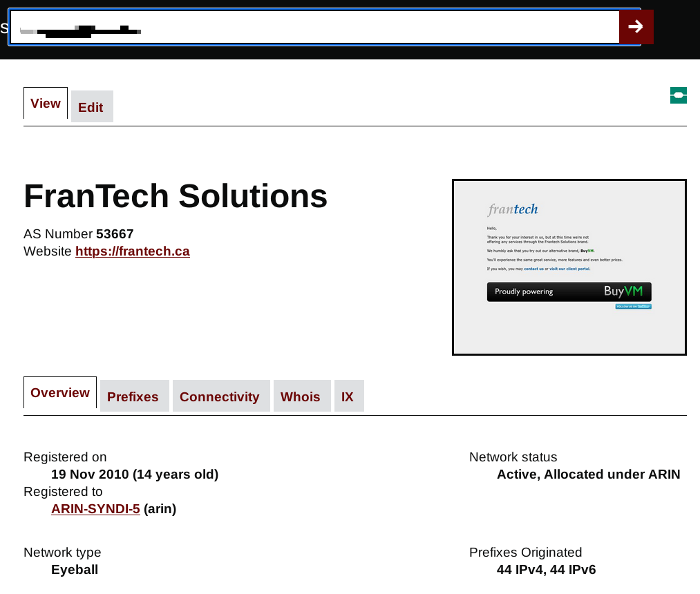Open the https://frantech.ca website link
Screen dimensions: 700x594
tap(133, 251)
